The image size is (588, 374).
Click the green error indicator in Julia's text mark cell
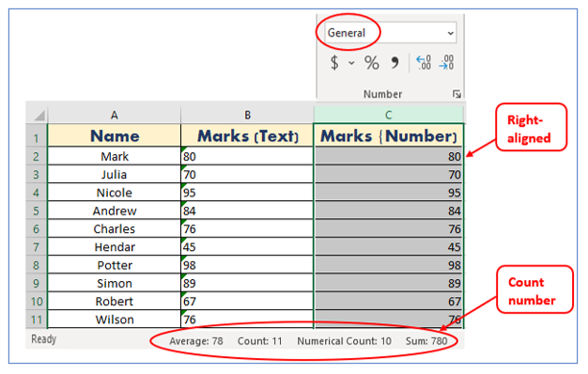coord(183,167)
